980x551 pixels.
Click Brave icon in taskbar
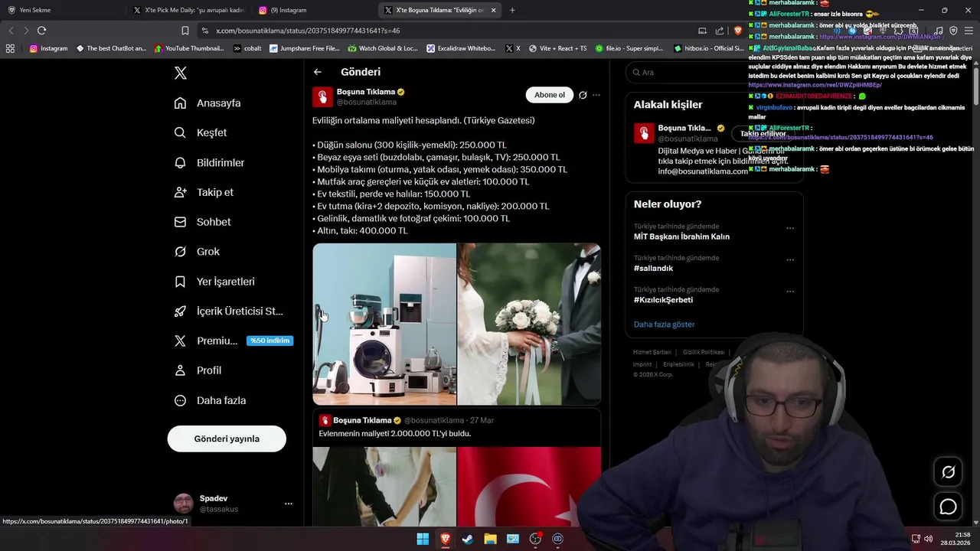445,539
